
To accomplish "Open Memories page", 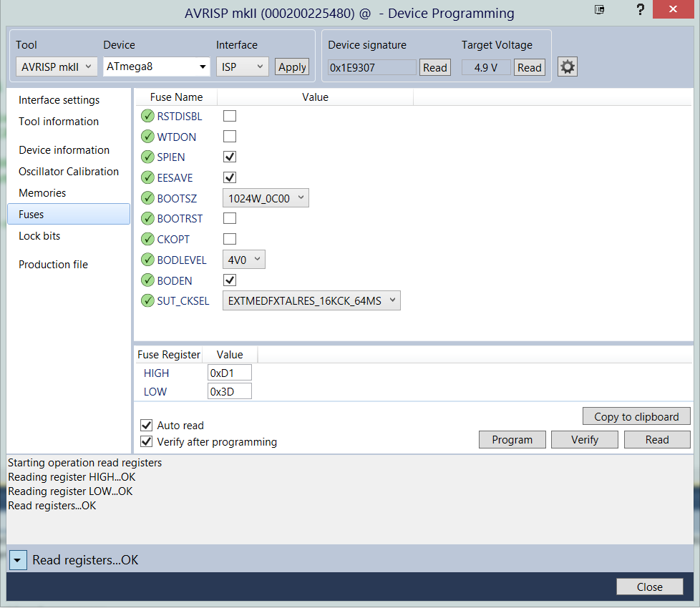I will coord(42,192).
